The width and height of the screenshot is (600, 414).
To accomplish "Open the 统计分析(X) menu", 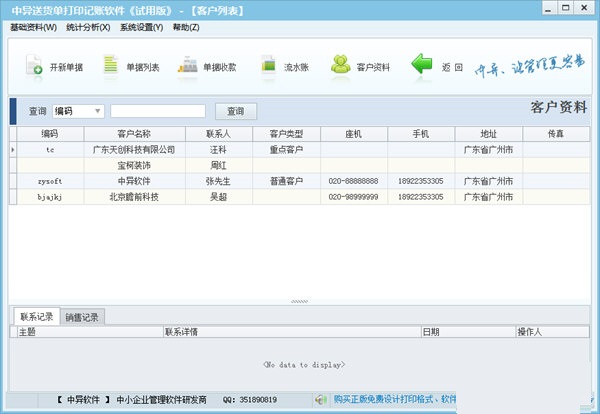I will point(88,27).
